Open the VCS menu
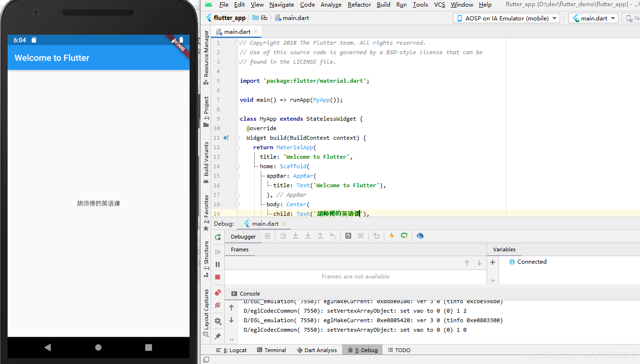640x364 pixels. click(439, 4)
